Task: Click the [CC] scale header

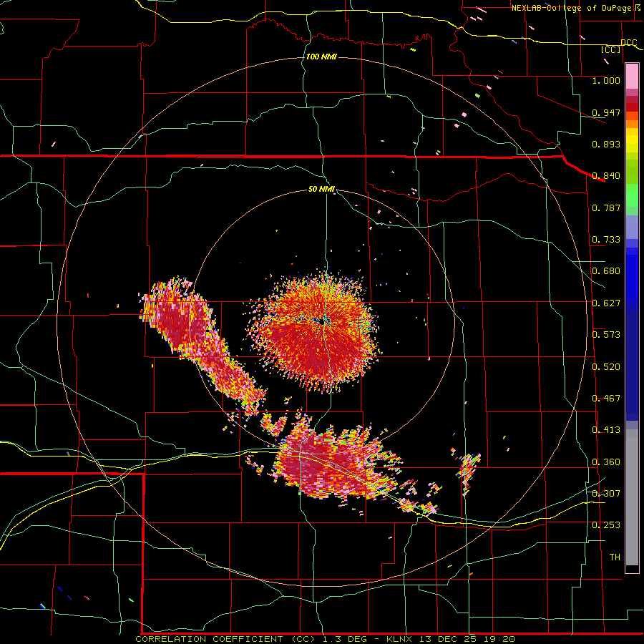Action: pyautogui.click(x=611, y=49)
